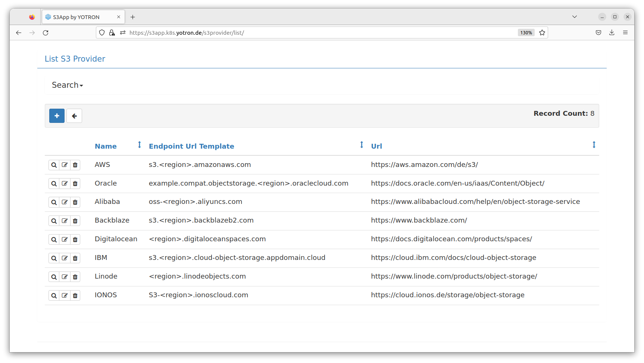Show details of the IONOS row
Viewport: 644px width, 363px height.
click(54, 296)
